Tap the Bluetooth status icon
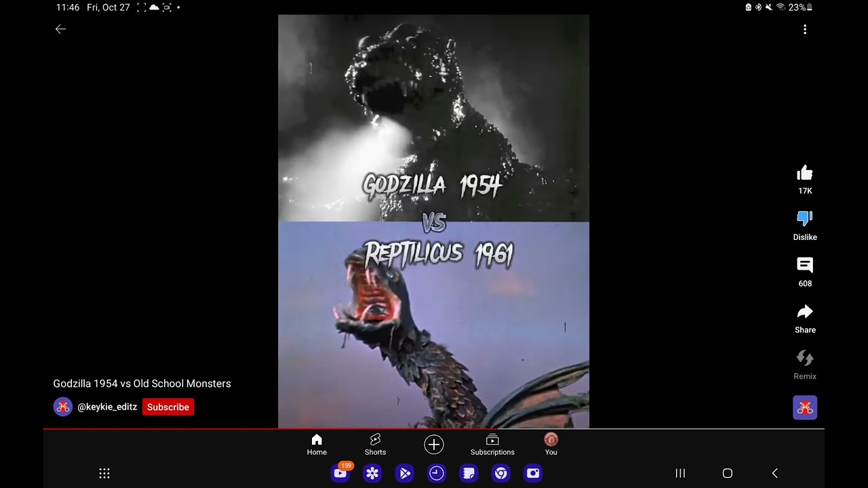The image size is (868, 488). tap(759, 7)
